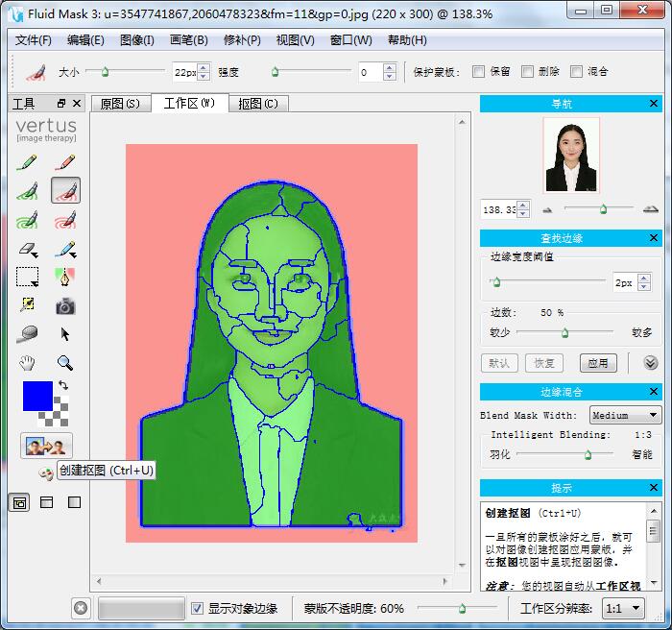Open the Blend Mask Width dropdown

[625, 415]
